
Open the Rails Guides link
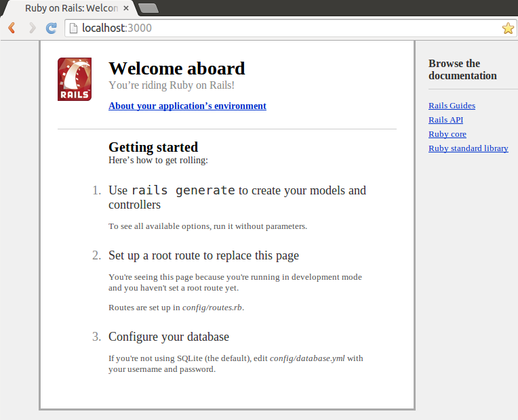[452, 106]
